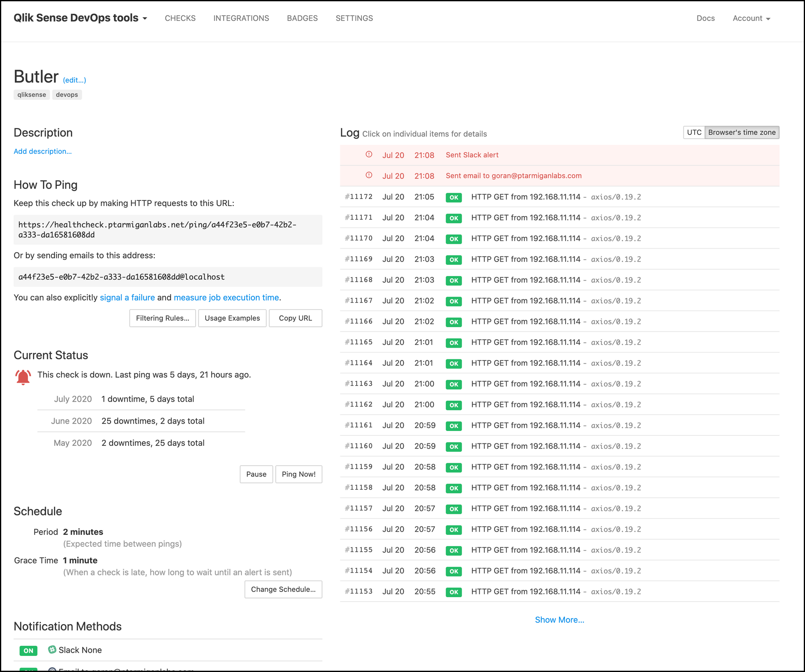This screenshot has height=672, width=805.
Task: Click the qliksense tag
Action: 32,95
